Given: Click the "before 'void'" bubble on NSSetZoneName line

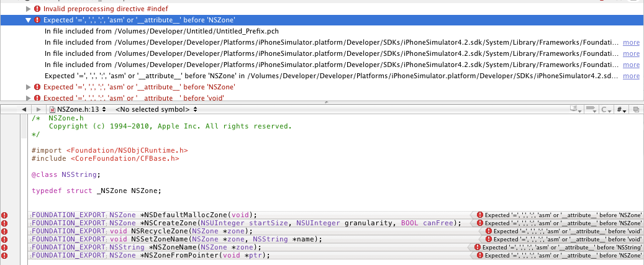Looking at the screenshot, I should pyautogui.click(x=561, y=239).
